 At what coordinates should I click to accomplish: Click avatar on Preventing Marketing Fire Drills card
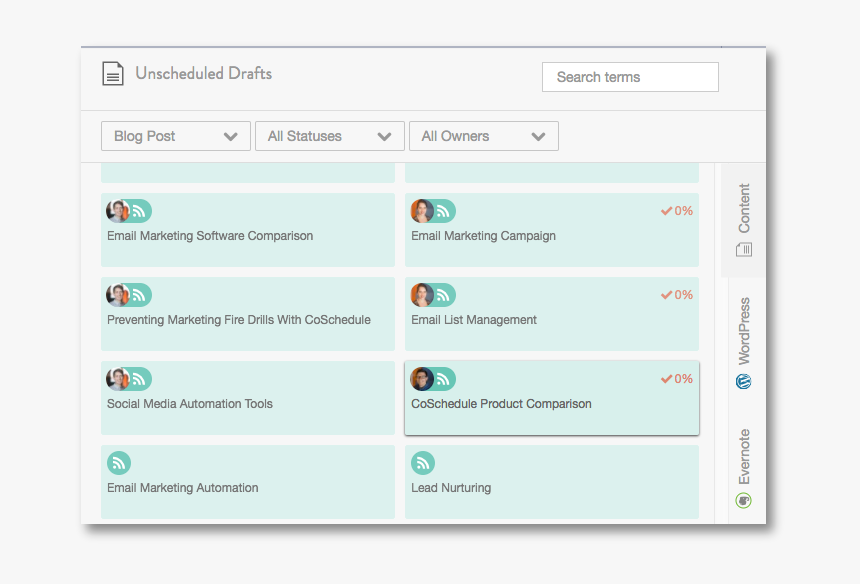point(118,295)
